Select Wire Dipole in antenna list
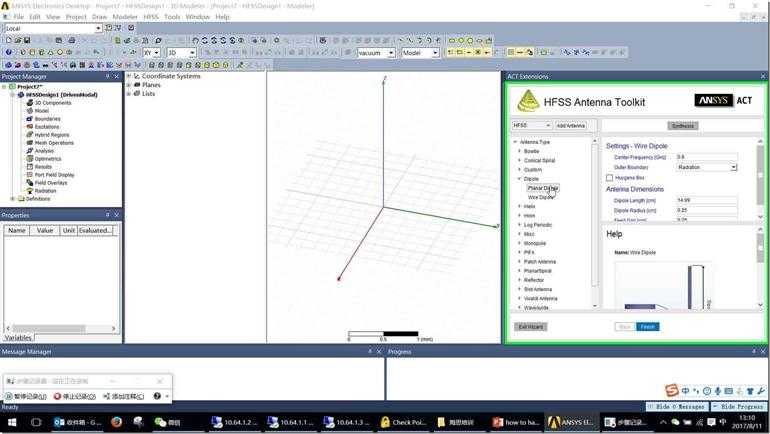The image size is (770, 434). pyautogui.click(x=541, y=197)
